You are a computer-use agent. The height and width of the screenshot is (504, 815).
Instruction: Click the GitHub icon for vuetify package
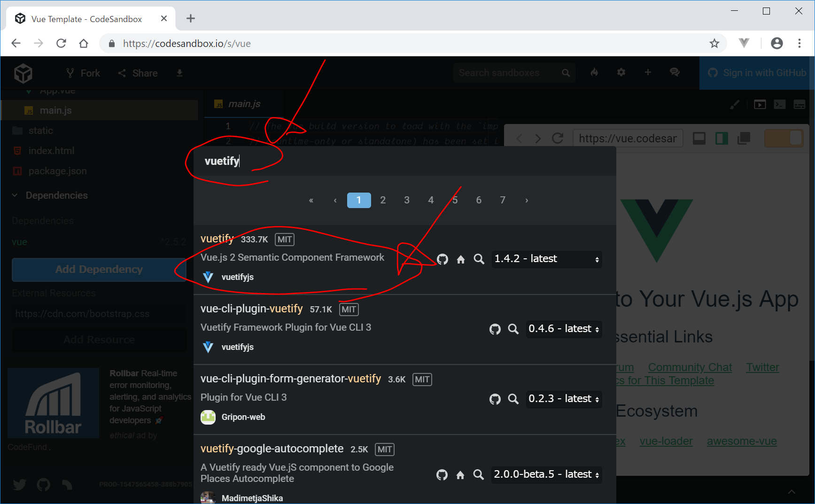click(x=442, y=259)
